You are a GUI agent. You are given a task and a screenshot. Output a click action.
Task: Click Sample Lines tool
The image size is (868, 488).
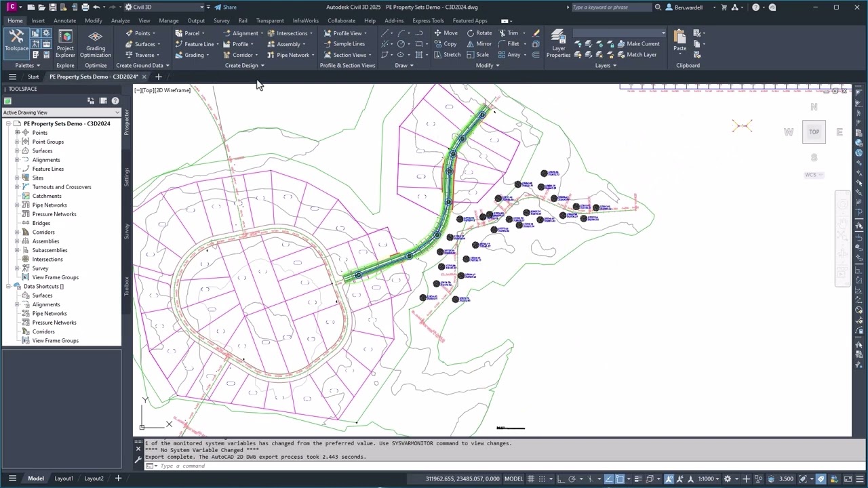click(344, 43)
